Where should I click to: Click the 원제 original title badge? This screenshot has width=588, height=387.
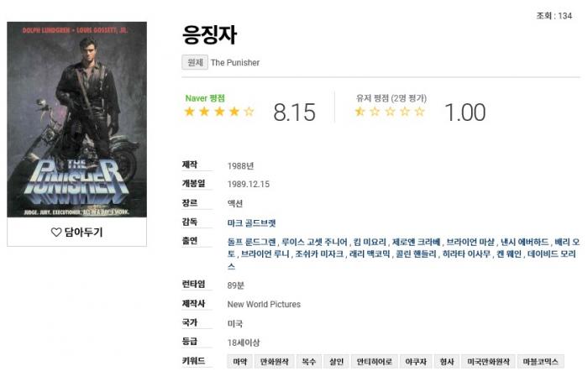tap(195, 63)
